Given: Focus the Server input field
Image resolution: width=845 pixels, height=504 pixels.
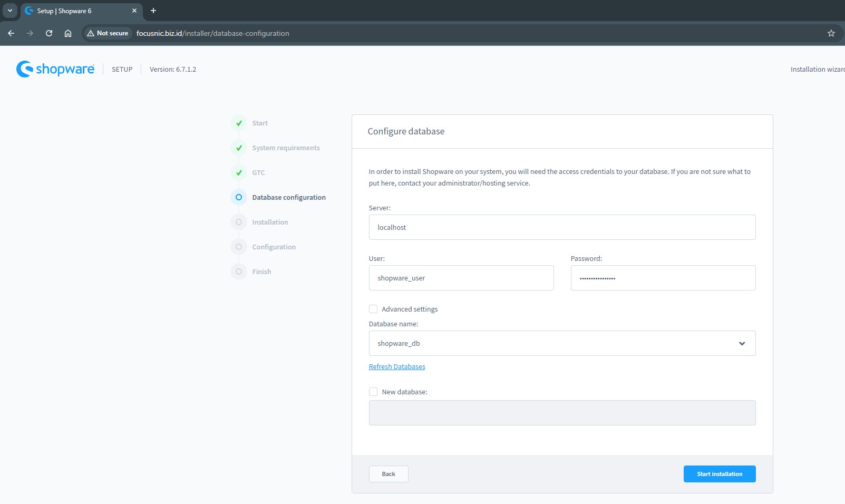Looking at the screenshot, I should click(x=562, y=227).
